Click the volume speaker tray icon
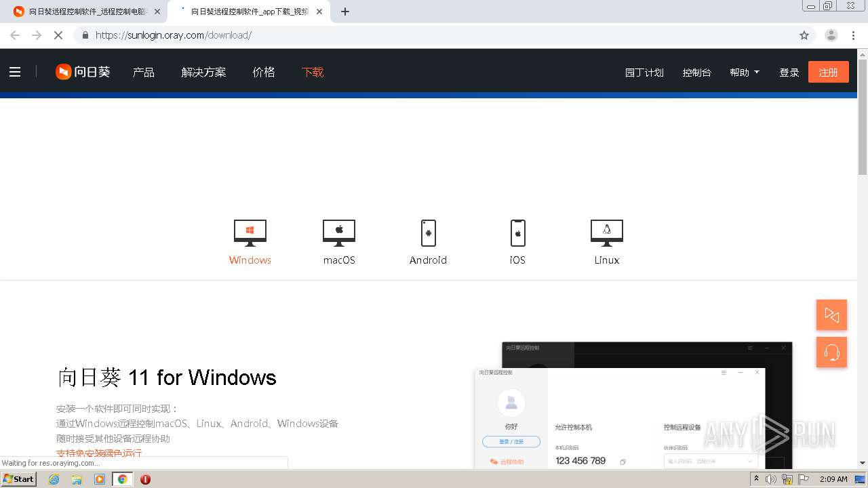The width and height of the screenshot is (868, 488). 771,479
